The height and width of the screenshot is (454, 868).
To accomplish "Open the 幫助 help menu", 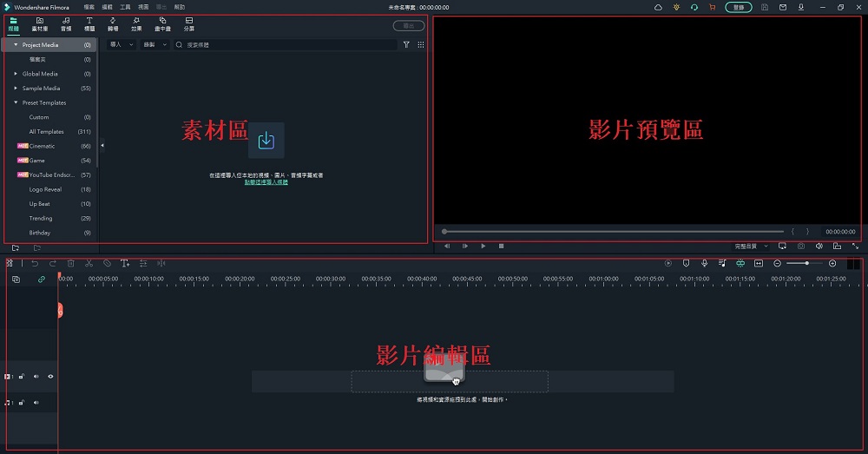I will (180, 7).
